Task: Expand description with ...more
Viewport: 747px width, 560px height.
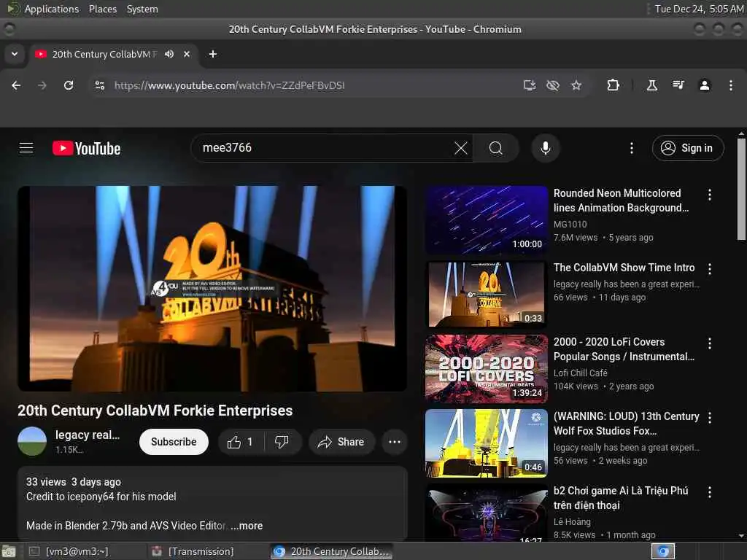Action: click(247, 526)
